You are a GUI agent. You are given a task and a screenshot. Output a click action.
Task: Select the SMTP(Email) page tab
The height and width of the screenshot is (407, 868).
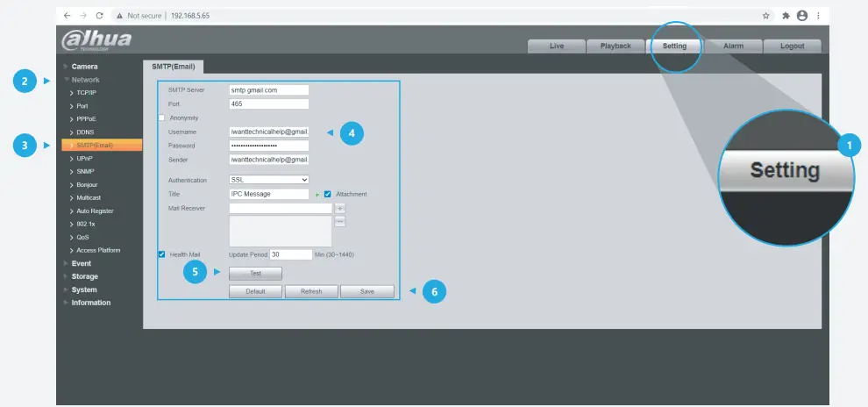174,67
